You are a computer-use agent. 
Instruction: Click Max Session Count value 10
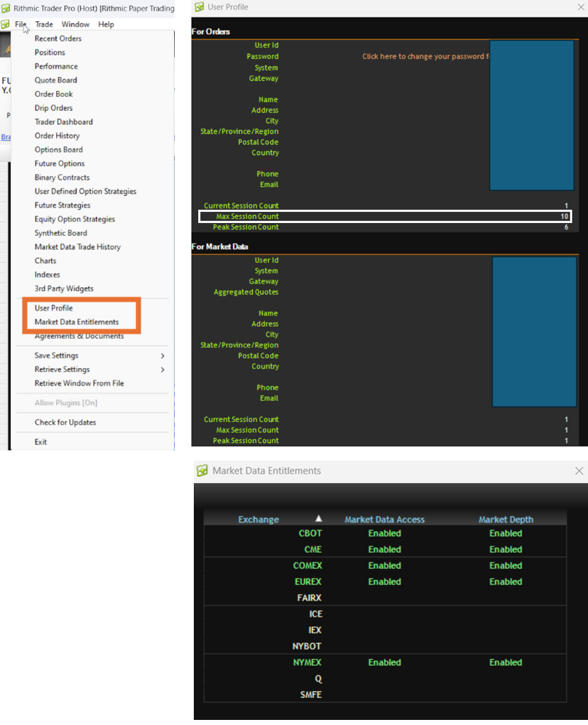(x=565, y=216)
